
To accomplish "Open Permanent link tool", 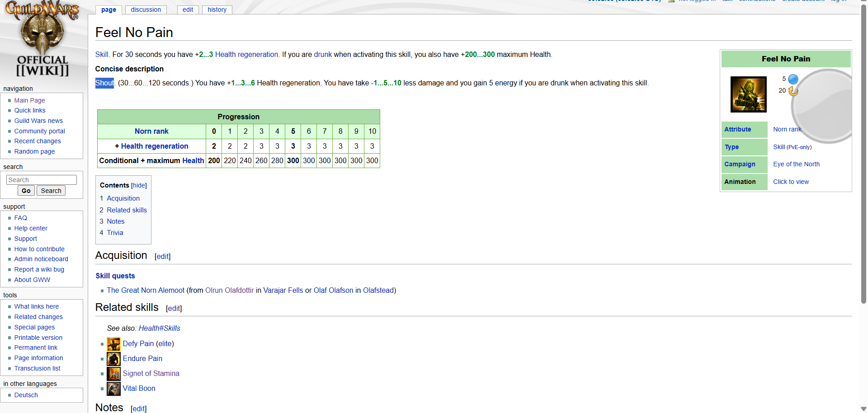I will tap(36, 347).
